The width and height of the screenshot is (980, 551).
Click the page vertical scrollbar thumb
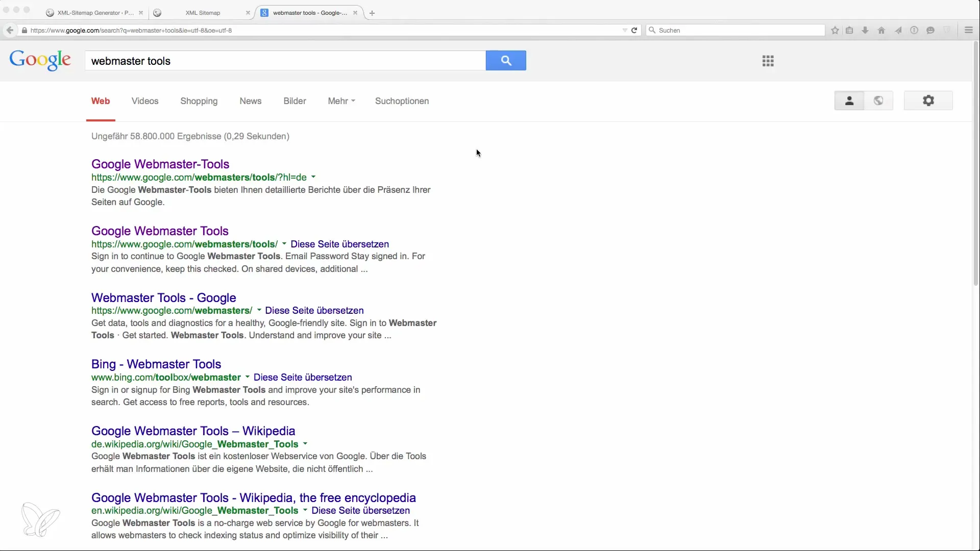[976, 163]
